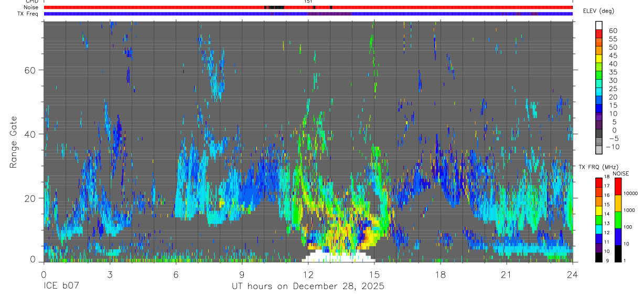Image resolution: width=644 pixels, height=297 pixels.
Task: Click the white ground-scatter patch near hour 13
Action: click(338, 257)
